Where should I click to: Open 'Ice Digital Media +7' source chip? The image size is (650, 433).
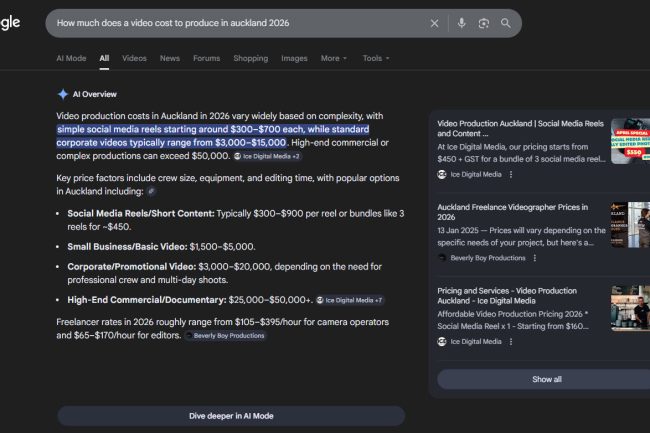point(349,300)
